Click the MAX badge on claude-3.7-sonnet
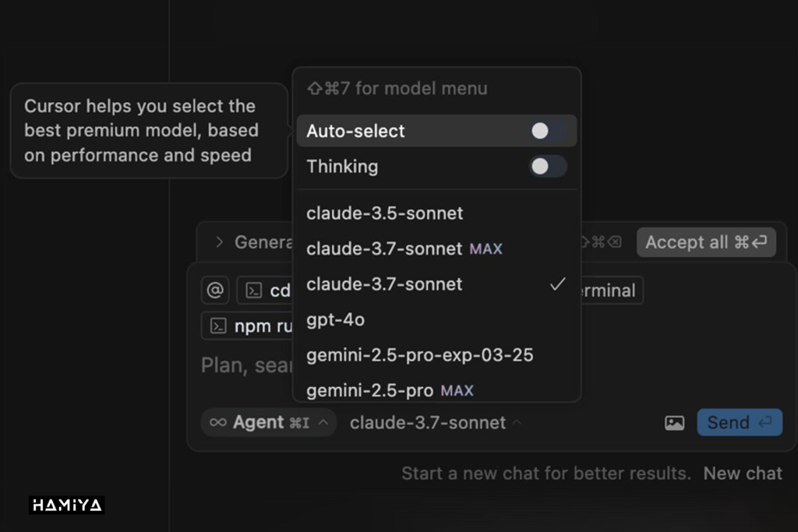This screenshot has width=798, height=532. [x=486, y=249]
